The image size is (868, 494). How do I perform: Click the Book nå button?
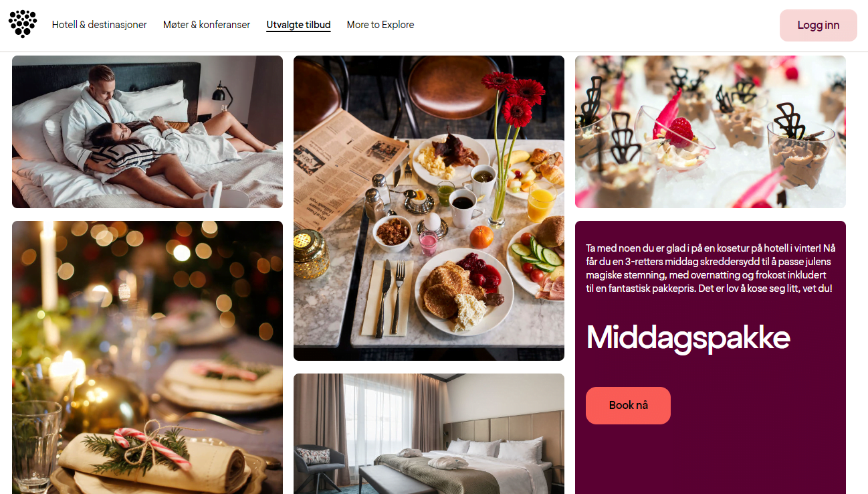pyautogui.click(x=628, y=405)
